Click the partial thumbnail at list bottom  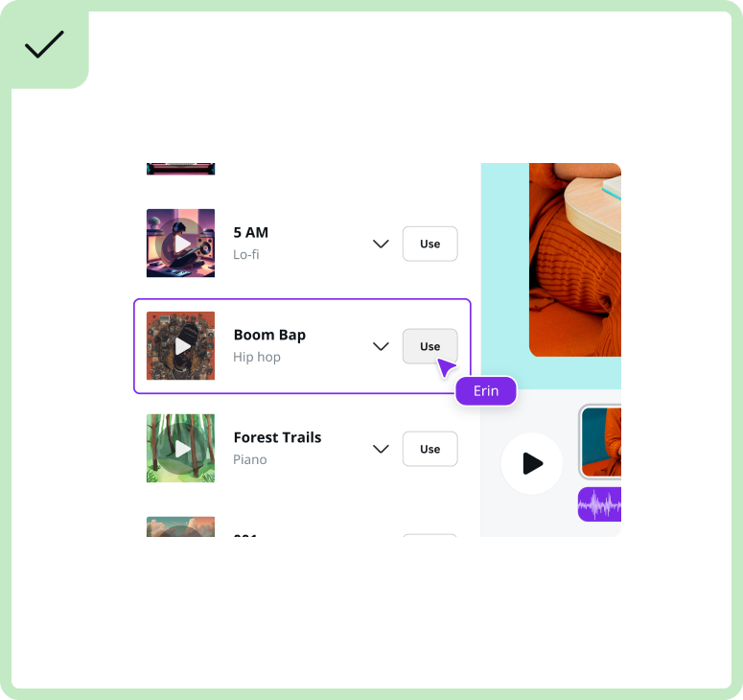click(180, 526)
